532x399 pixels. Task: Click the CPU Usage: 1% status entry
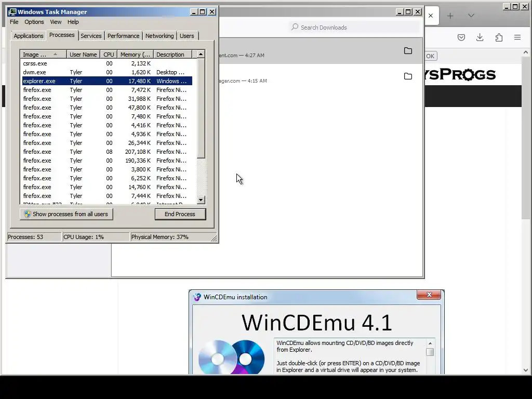click(96, 237)
